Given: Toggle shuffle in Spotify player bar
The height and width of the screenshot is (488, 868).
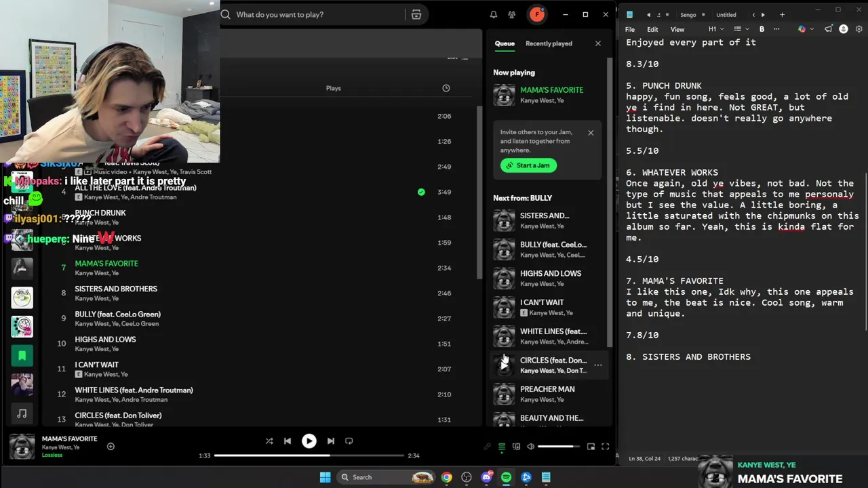Looking at the screenshot, I should pos(269,441).
